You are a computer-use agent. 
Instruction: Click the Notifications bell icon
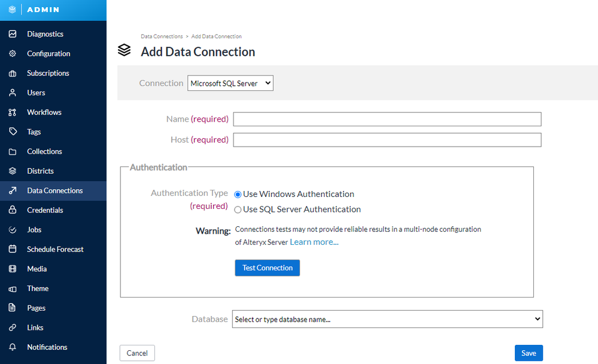point(13,347)
